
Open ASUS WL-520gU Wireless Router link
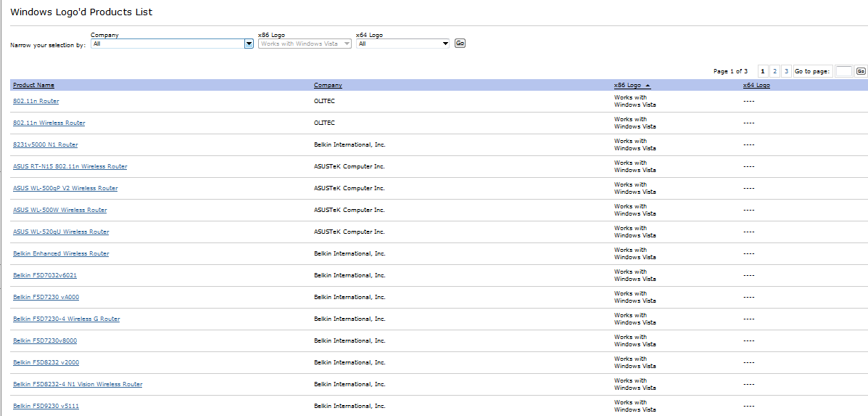click(61, 232)
